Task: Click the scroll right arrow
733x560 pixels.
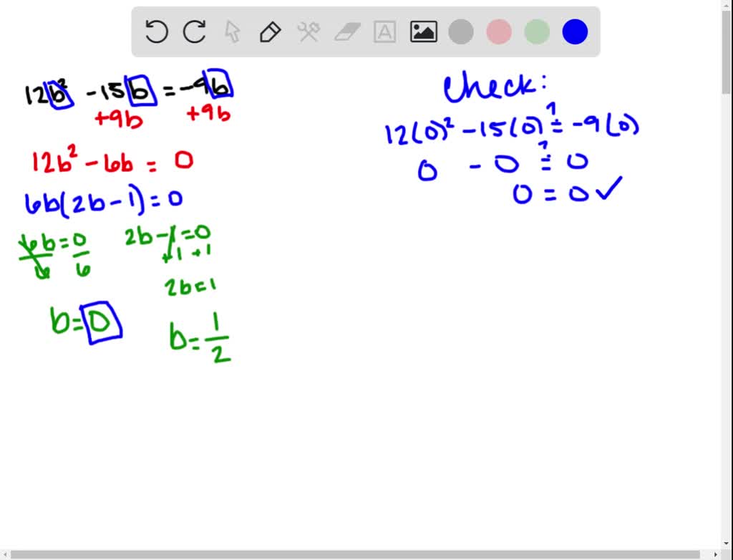Action: pos(717,555)
